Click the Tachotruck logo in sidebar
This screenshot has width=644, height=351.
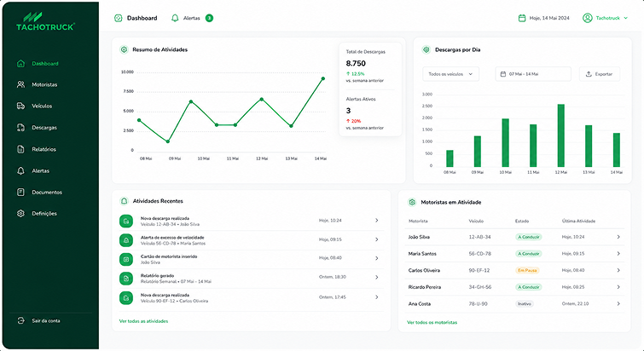tap(45, 22)
